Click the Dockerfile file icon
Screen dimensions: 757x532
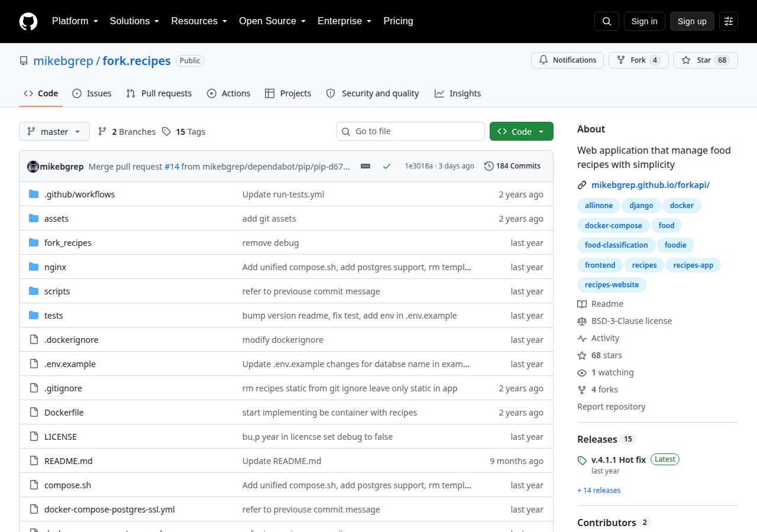(34, 412)
